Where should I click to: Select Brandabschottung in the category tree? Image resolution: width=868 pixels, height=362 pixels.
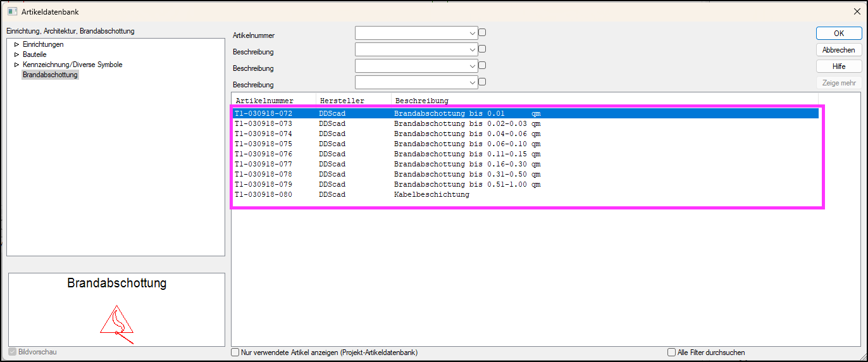[50, 75]
